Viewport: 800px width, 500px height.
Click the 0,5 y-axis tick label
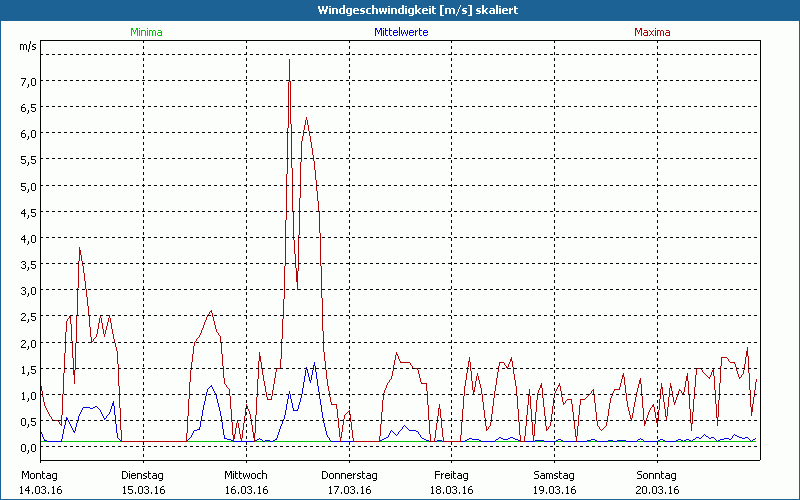pyautogui.click(x=30, y=421)
